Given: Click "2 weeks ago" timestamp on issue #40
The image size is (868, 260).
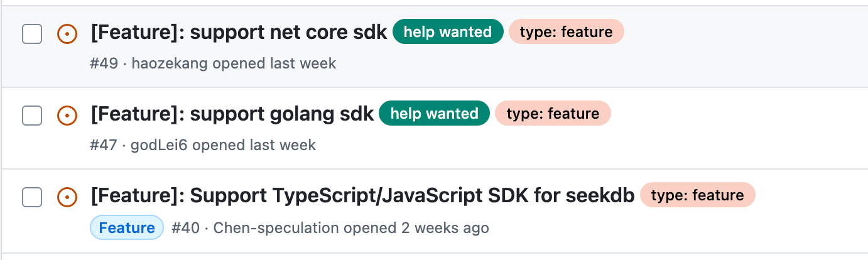Looking at the screenshot, I should pyautogui.click(x=445, y=227).
